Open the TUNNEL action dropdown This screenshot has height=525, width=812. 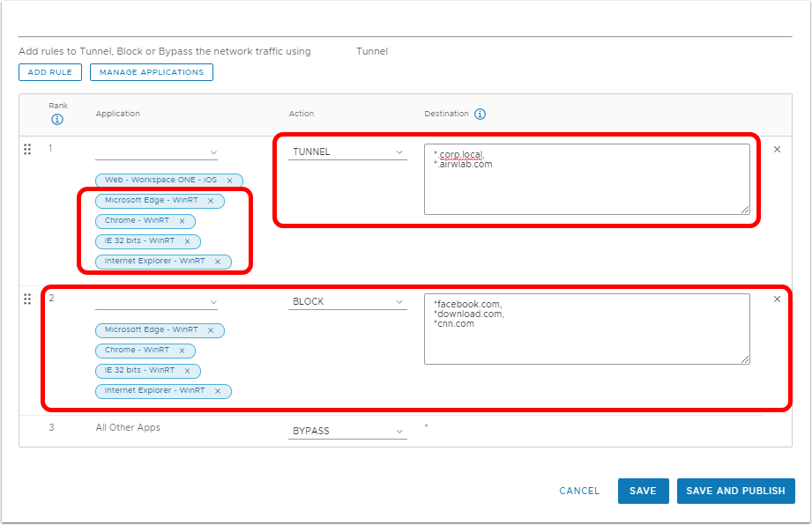click(x=347, y=152)
